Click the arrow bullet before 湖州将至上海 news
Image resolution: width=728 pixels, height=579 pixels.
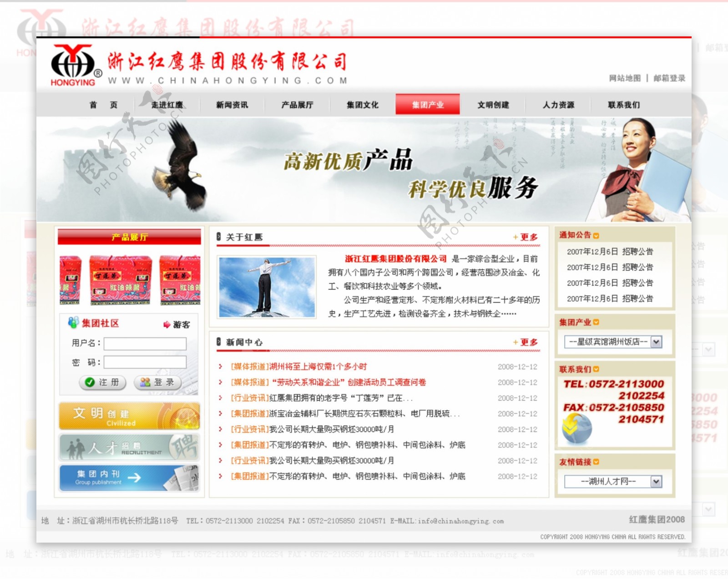click(x=221, y=367)
